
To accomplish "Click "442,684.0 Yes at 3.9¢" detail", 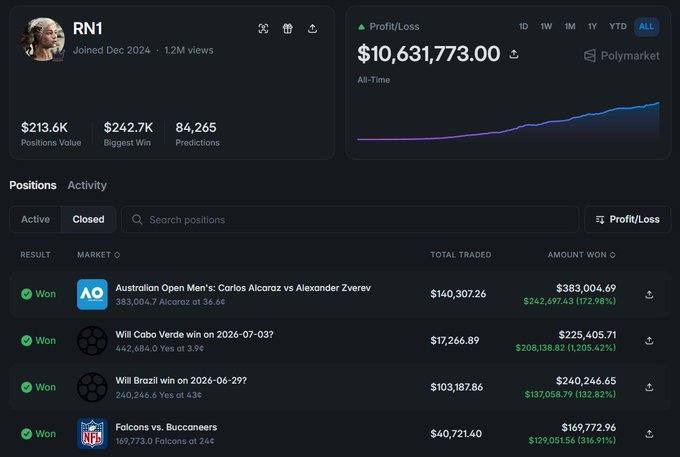I will point(159,348).
